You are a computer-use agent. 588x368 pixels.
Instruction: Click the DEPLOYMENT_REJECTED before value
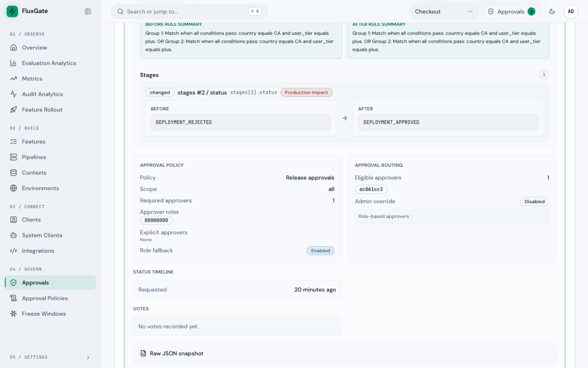click(241, 122)
